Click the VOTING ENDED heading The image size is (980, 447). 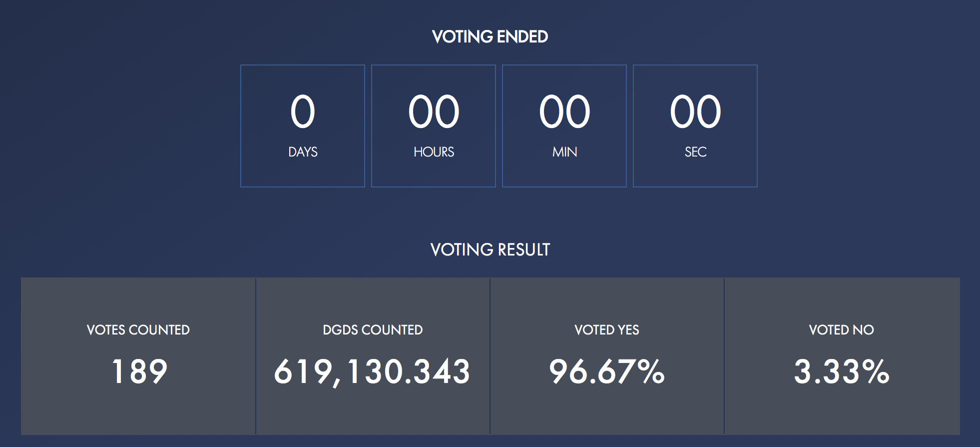[x=490, y=36]
